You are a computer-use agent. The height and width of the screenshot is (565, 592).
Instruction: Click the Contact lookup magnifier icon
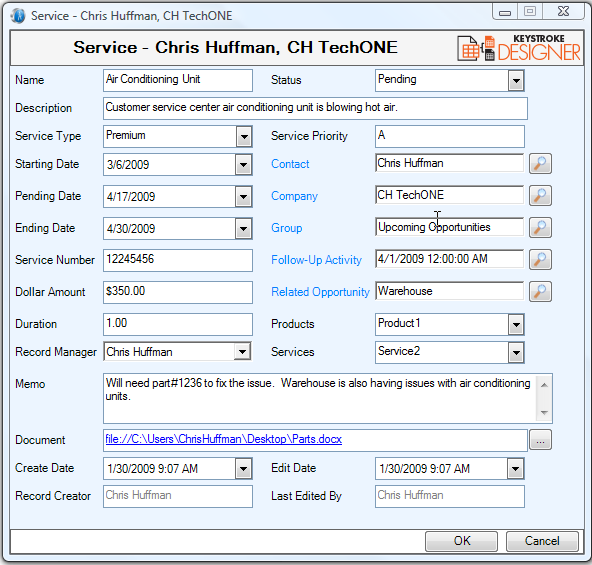click(540, 164)
